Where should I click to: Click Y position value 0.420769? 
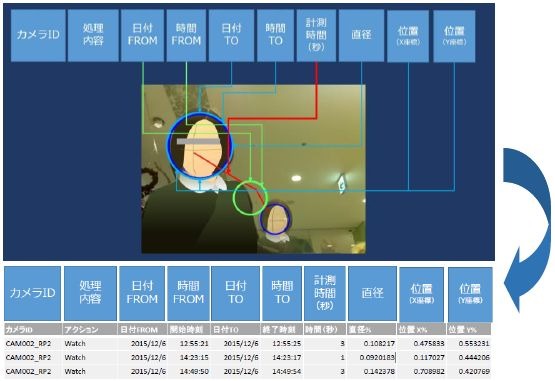point(474,371)
